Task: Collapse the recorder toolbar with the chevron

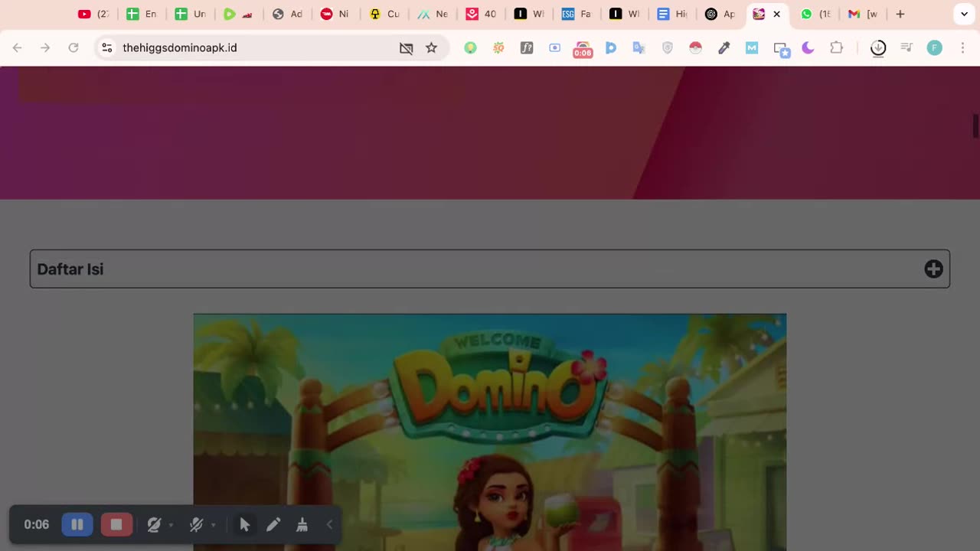Action: point(330,524)
